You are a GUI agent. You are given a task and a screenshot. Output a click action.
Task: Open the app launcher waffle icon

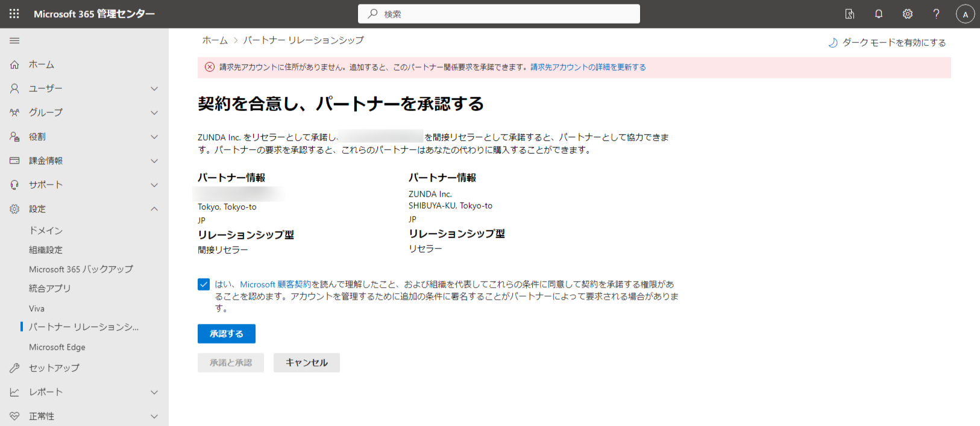[14, 13]
